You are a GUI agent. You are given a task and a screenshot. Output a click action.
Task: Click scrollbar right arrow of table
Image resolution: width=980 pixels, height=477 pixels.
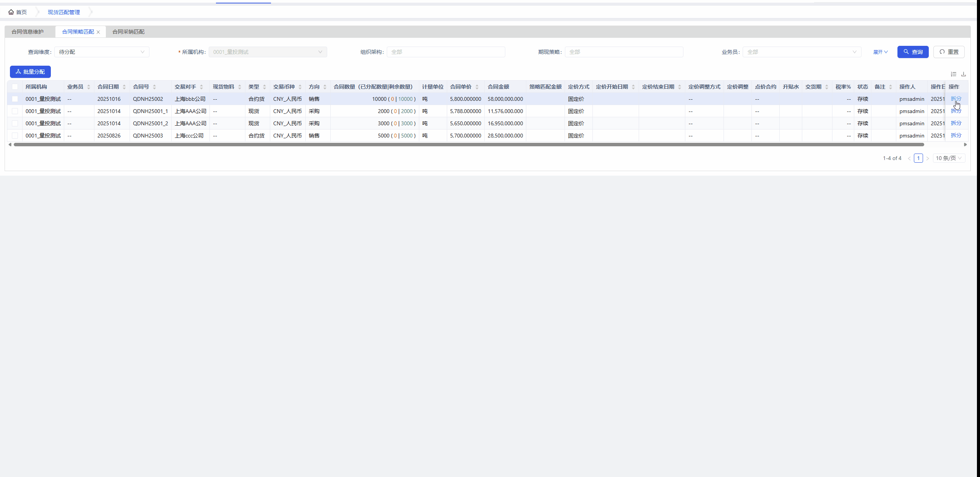[x=965, y=145]
